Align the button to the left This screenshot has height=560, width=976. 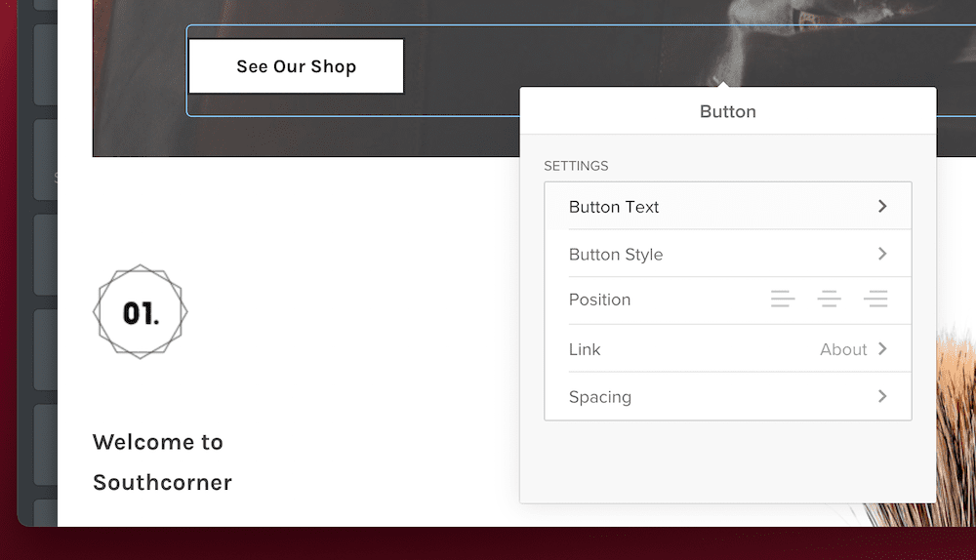click(783, 299)
